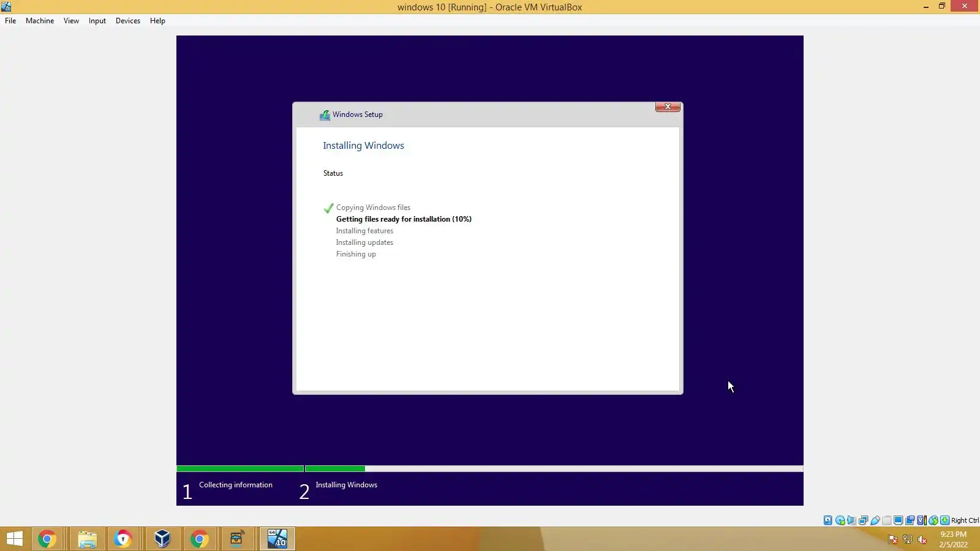The height and width of the screenshot is (551, 980).
Task: Open the Input menu
Action: click(97, 21)
